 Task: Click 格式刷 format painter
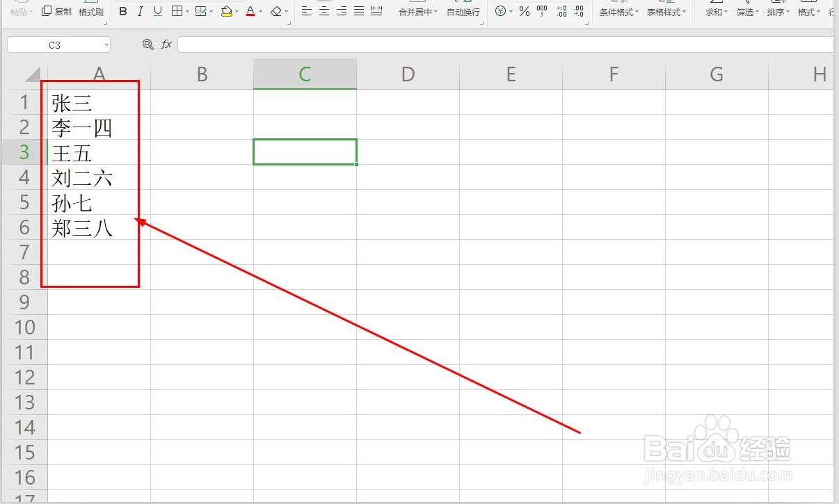tap(91, 13)
